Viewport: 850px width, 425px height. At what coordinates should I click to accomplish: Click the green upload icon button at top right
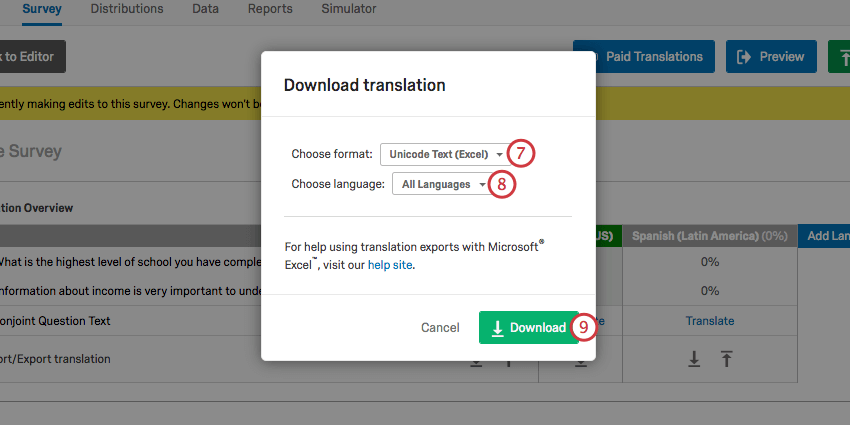(838, 57)
